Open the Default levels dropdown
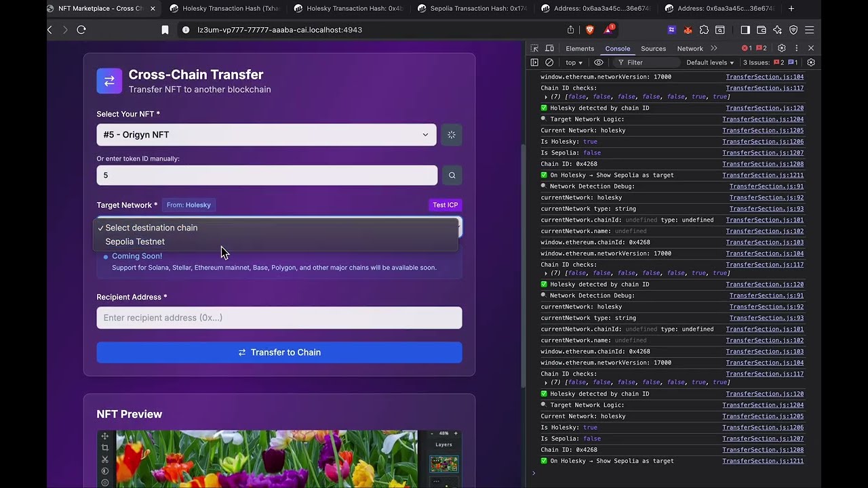This screenshot has width=868, height=488. 710,62
